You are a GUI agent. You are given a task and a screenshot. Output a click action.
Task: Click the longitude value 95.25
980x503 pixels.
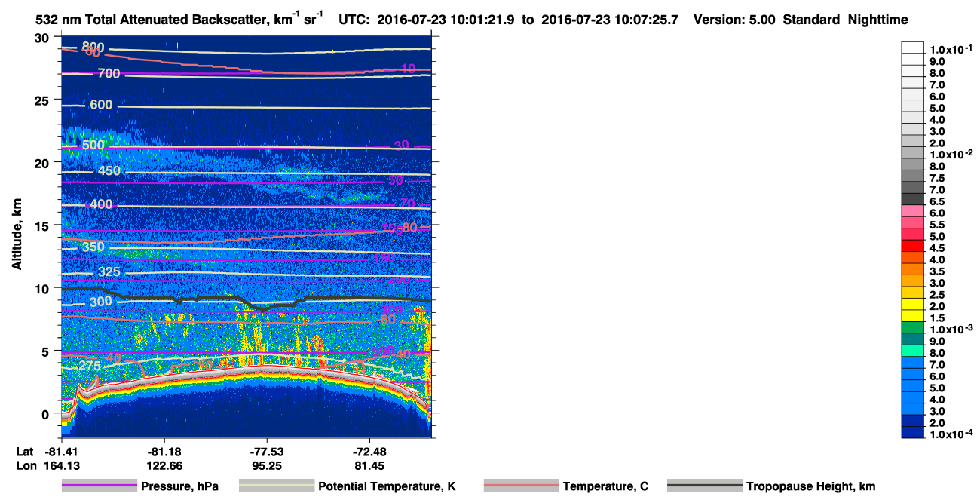267,465
